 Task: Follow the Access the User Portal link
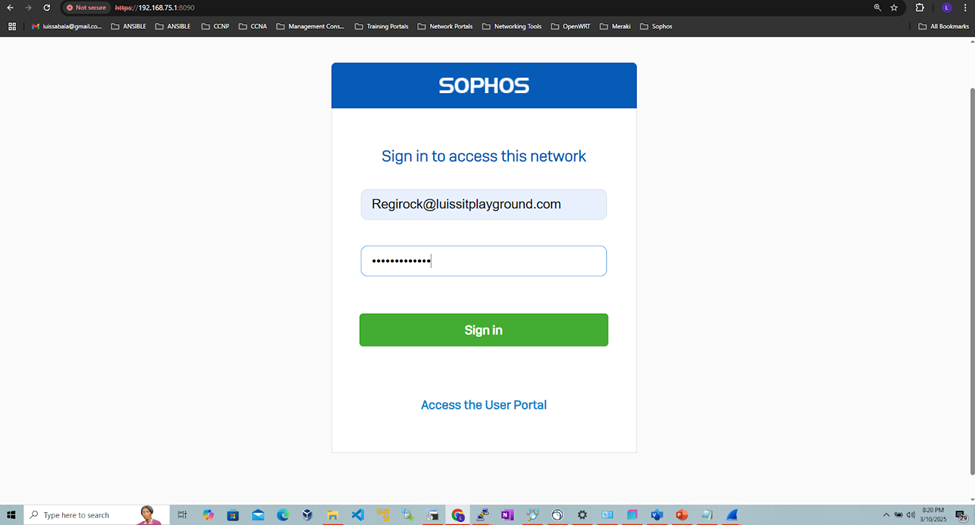484,405
